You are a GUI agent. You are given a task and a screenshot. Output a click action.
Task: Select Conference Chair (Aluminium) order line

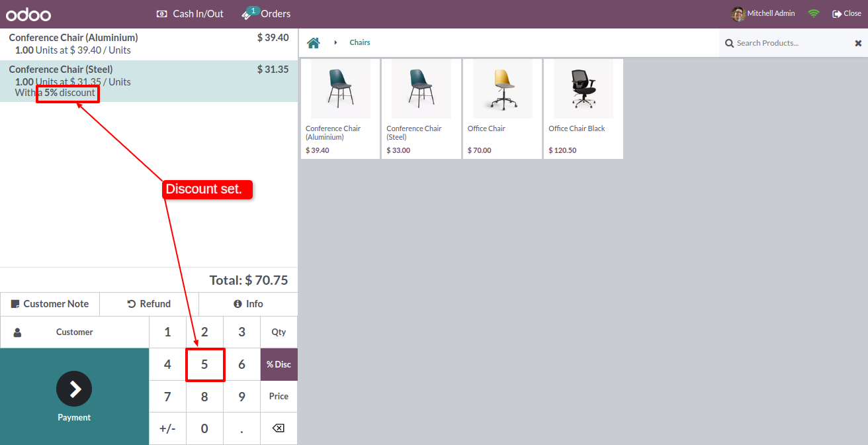149,44
